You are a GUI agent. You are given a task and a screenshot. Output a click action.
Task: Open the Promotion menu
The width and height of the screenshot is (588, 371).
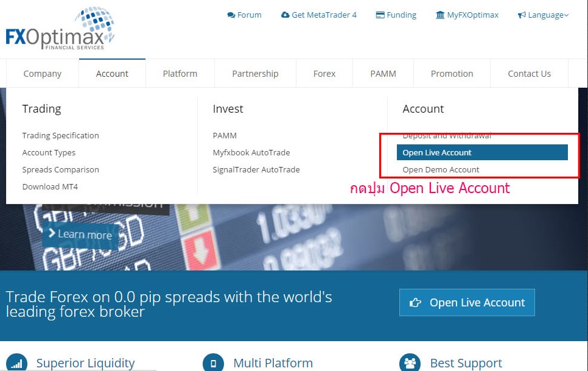(x=452, y=74)
